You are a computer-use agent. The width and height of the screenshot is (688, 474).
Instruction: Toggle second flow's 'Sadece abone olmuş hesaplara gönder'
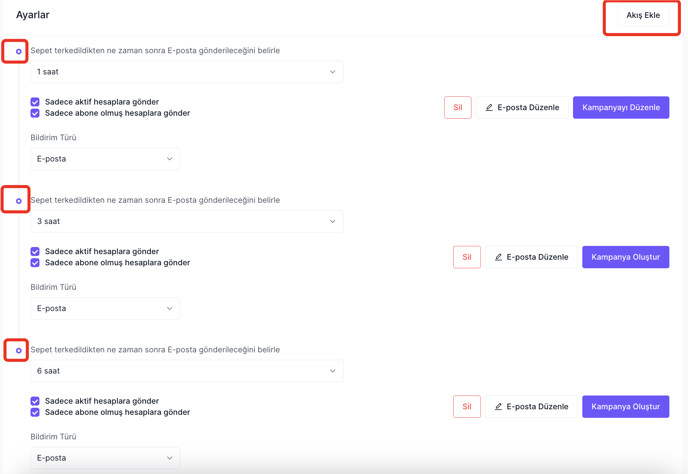[35, 263]
